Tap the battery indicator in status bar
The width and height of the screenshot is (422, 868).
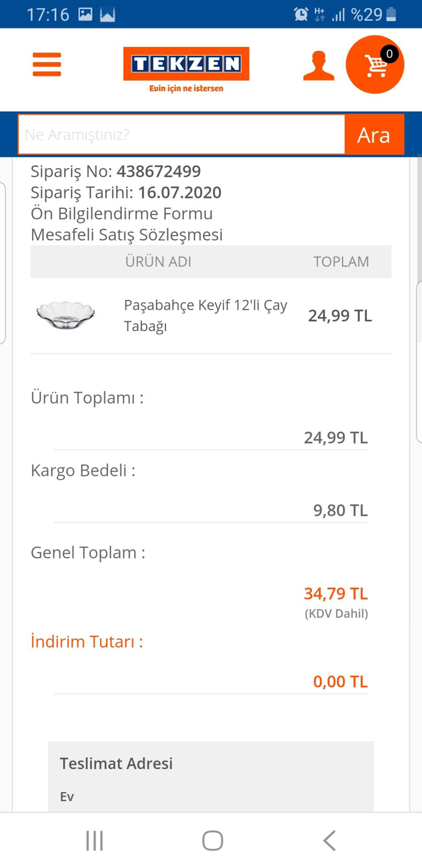coord(391,15)
